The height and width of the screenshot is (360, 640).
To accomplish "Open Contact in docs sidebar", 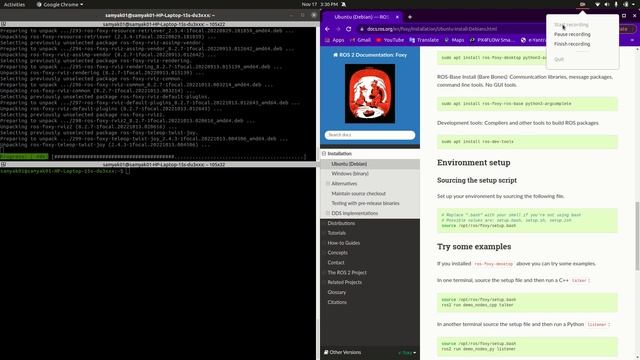I will point(336,262).
